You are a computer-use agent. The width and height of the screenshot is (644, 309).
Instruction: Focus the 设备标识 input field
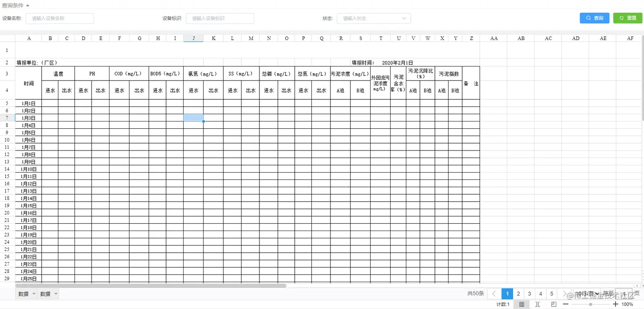pos(220,18)
